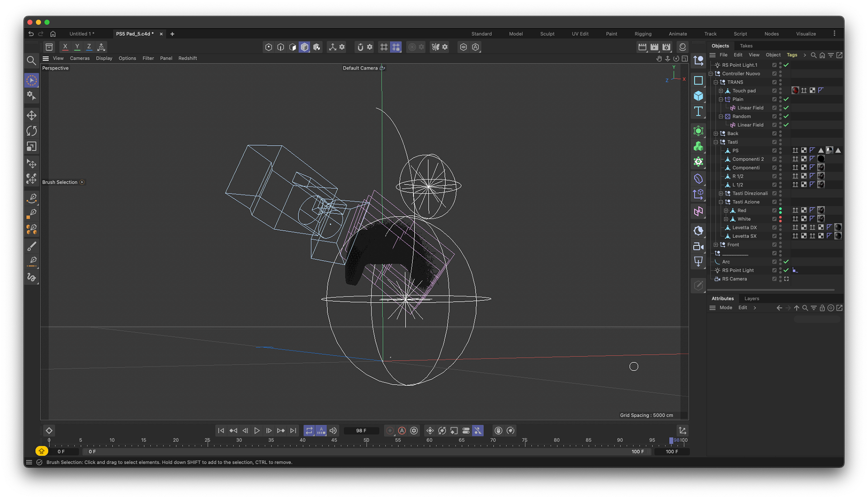Click the current frame 98 F field
Viewport: 868px width, 499px height.
pyautogui.click(x=361, y=431)
